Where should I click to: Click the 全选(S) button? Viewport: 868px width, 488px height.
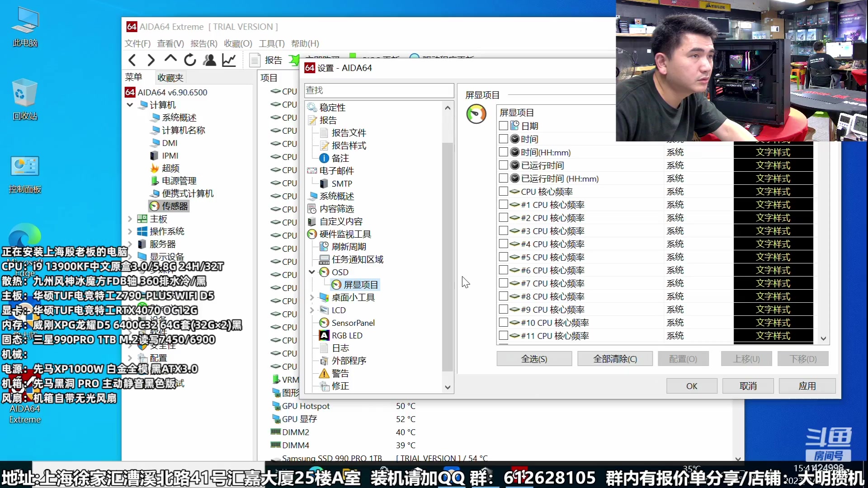coord(534,359)
